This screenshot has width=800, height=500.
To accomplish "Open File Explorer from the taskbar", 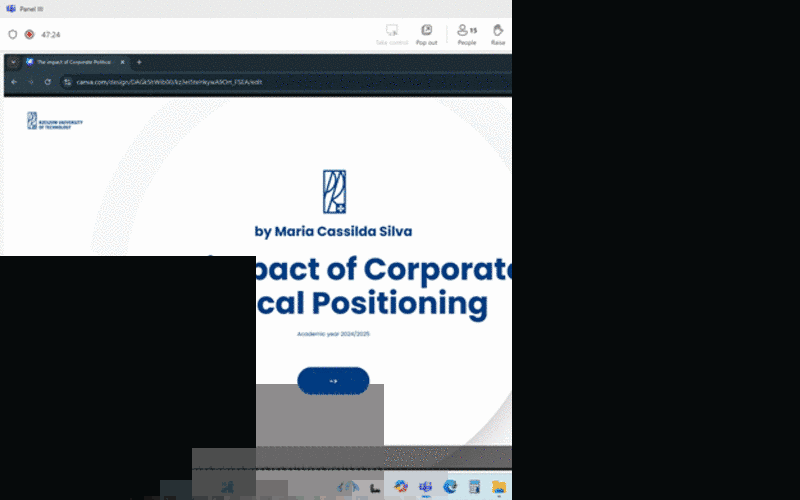I will pos(498,487).
